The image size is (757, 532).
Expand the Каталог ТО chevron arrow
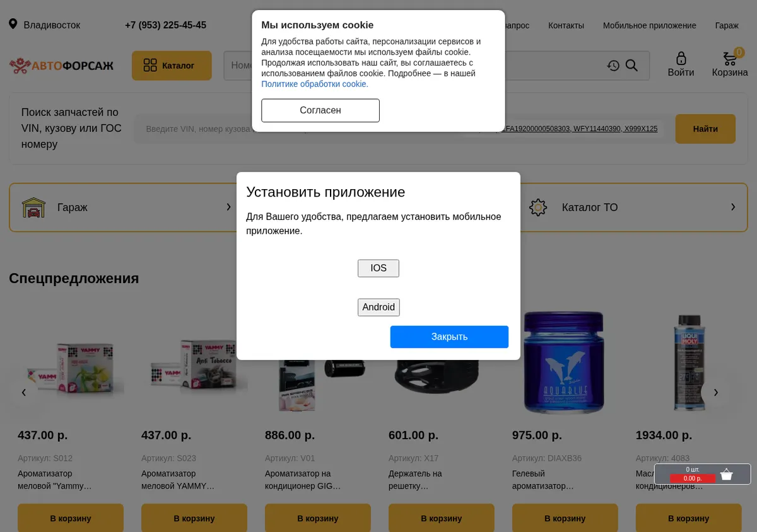(x=733, y=207)
